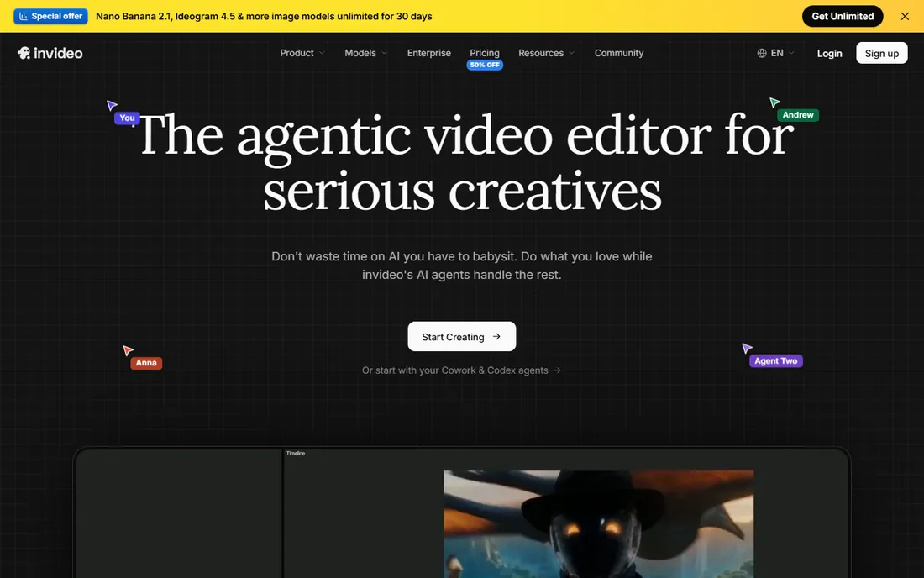Screen dimensions: 924x578
Task: Click the video preview thumbnail
Action: pos(598,523)
